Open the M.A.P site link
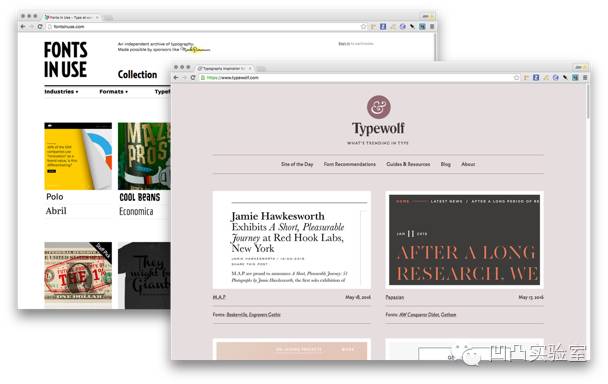Viewport: 608px width, 384px height. pyautogui.click(x=219, y=297)
